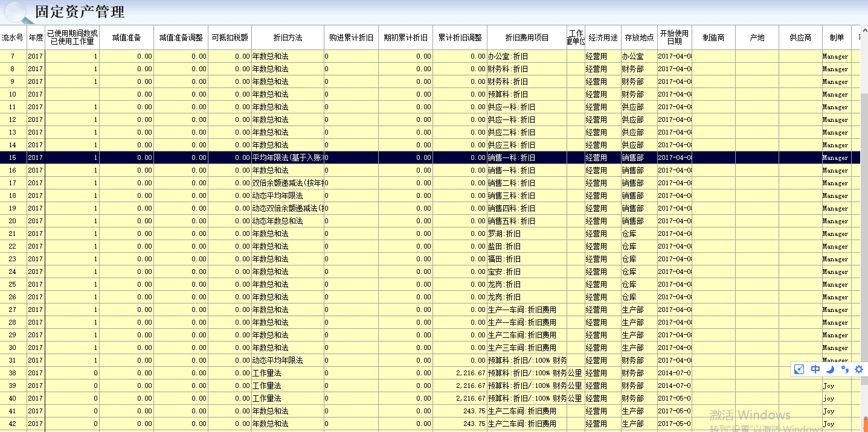Select the 购进累计折旧 column header
Viewport: 868px width, 432px height.
click(x=351, y=37)
